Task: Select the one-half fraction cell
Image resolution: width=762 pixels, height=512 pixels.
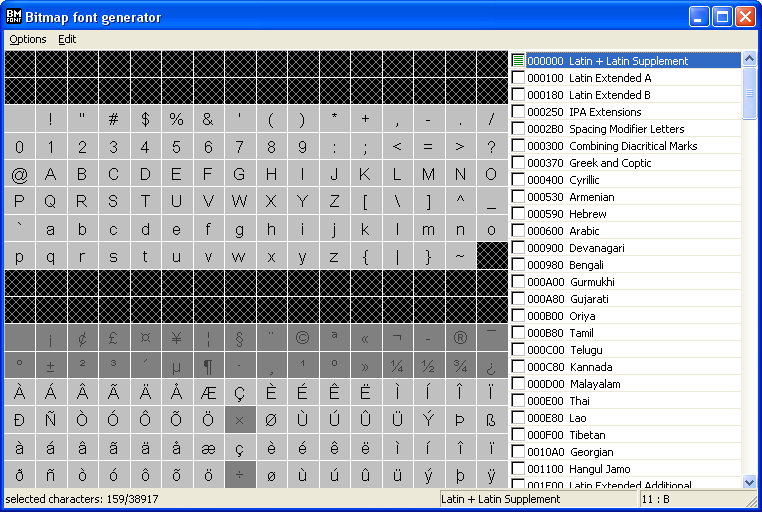Action: tap(428, 365)
